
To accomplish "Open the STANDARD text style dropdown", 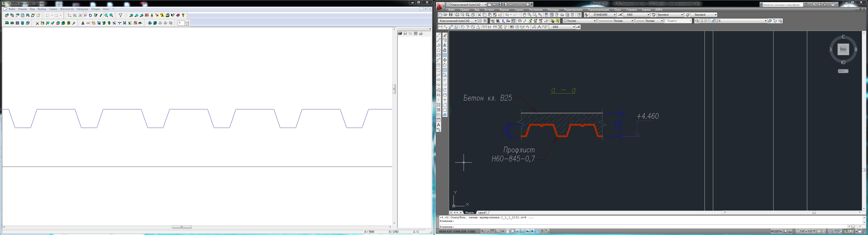I will pyautogui.click(x=603, y=15).
